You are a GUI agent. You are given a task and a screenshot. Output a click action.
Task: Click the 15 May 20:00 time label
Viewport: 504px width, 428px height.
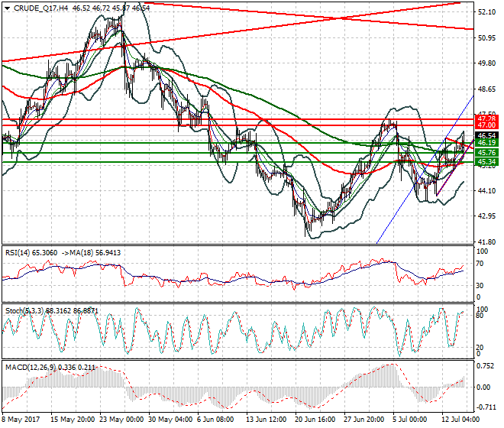pos(73,420)
